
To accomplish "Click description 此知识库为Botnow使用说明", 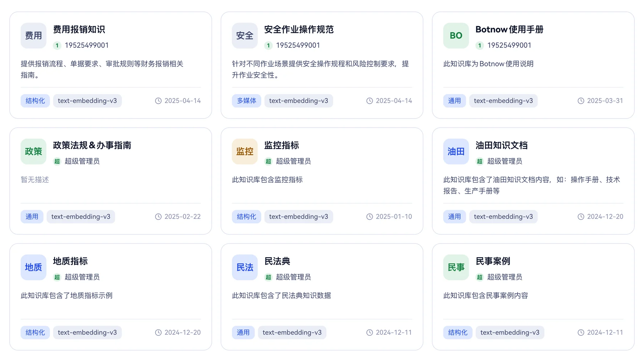I will point(488,64).
